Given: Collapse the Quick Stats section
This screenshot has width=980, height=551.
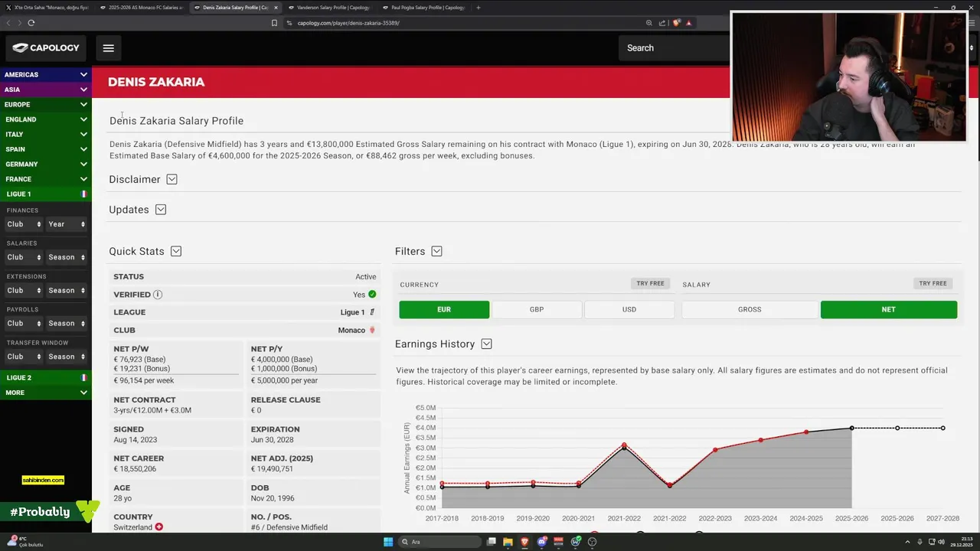Looking at the screenshot, I should tap(176, 251).
